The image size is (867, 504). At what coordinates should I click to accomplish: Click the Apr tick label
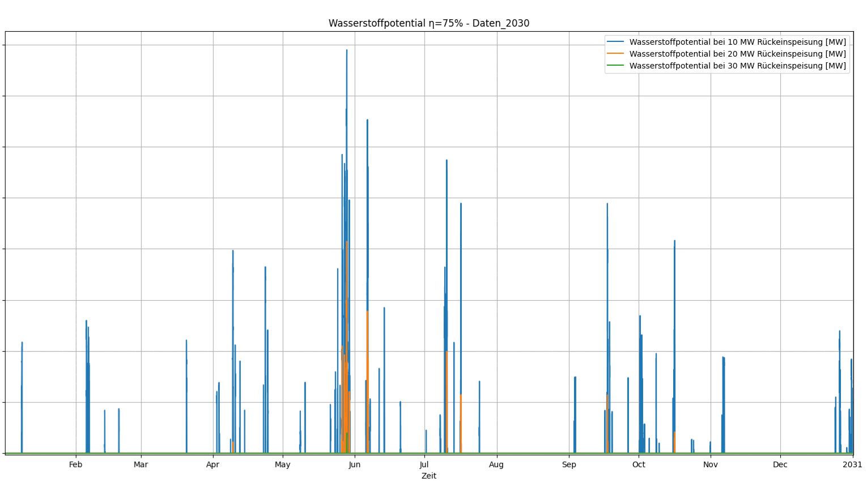point(212,464)
